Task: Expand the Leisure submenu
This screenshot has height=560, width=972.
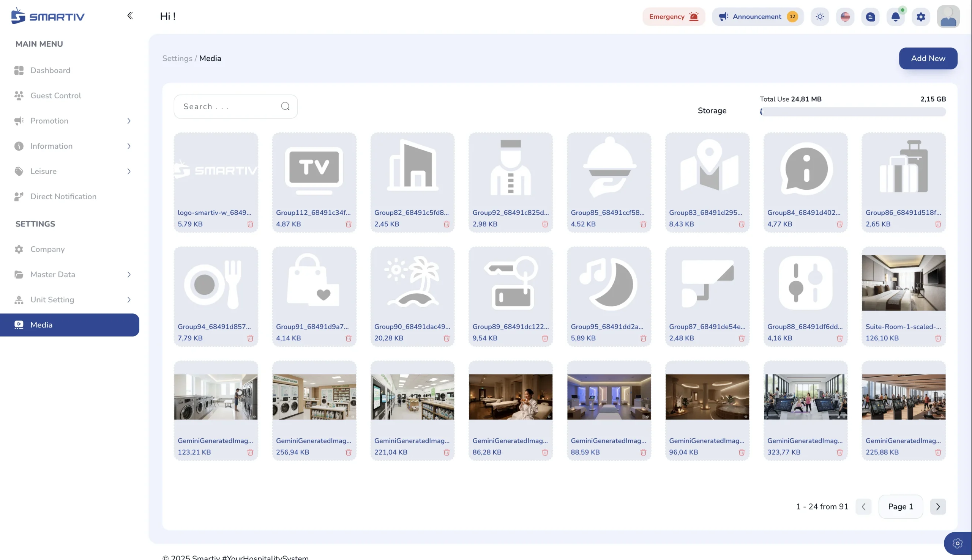Action: (128, 171)
